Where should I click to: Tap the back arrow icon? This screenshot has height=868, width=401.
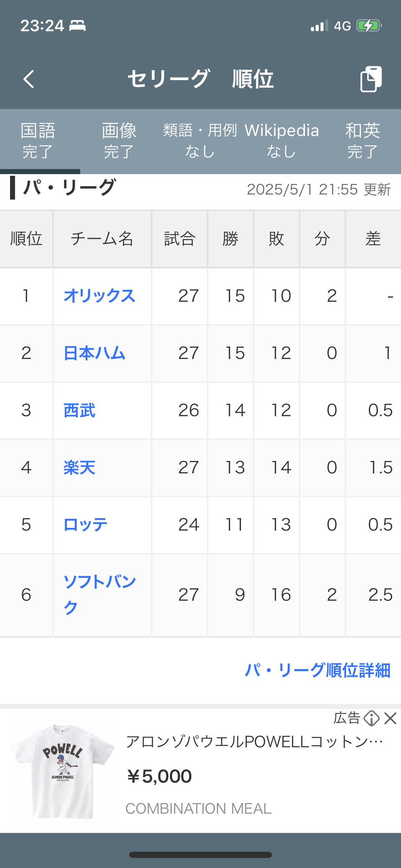(x=29, y=79)
